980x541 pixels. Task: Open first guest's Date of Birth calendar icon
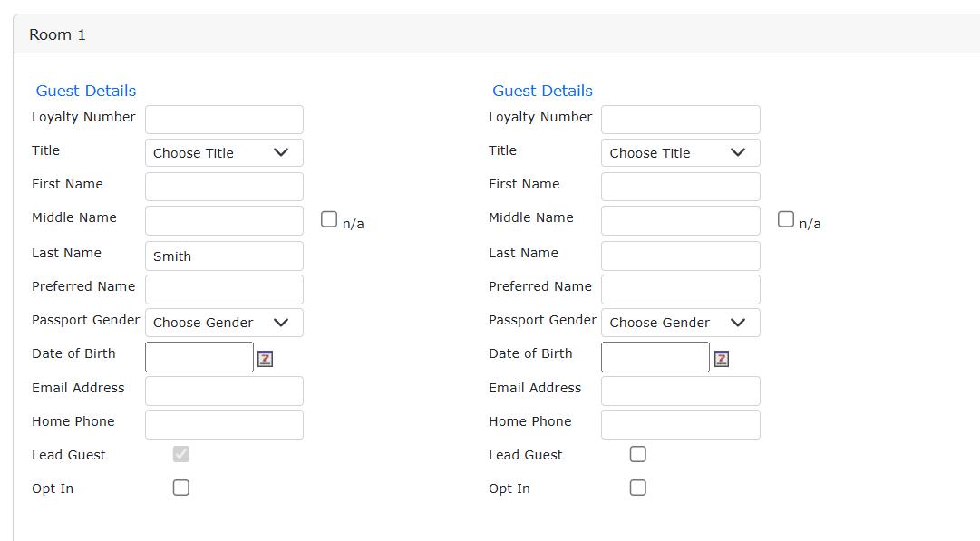(265, 359)
